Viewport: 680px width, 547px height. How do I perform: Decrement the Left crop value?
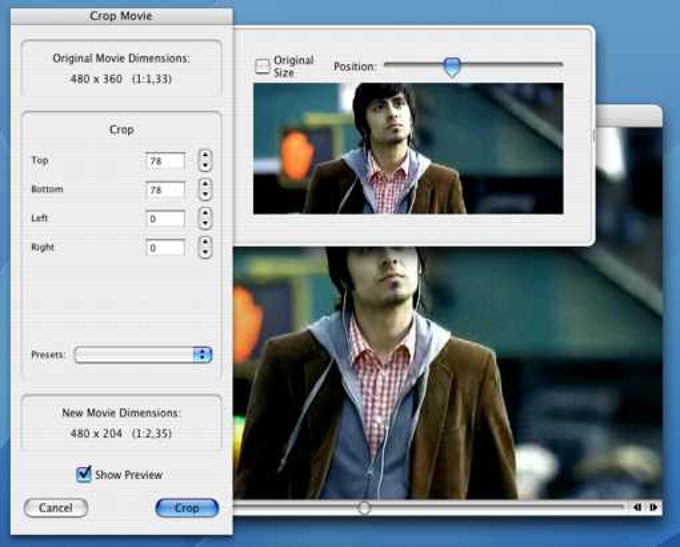click(205, 224)
